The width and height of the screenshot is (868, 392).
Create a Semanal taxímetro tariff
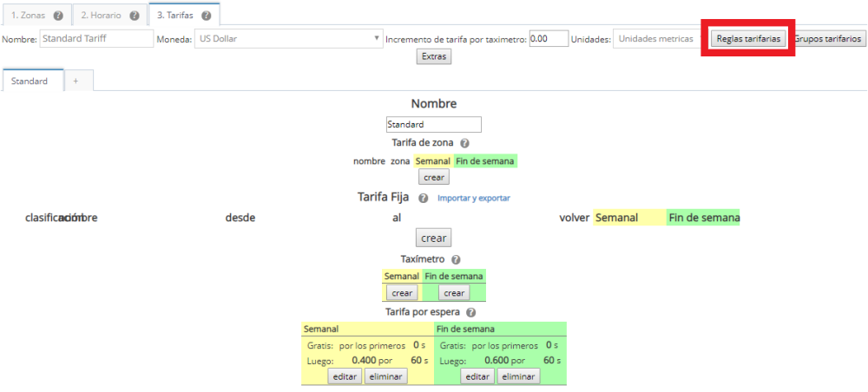click(401, 293)
